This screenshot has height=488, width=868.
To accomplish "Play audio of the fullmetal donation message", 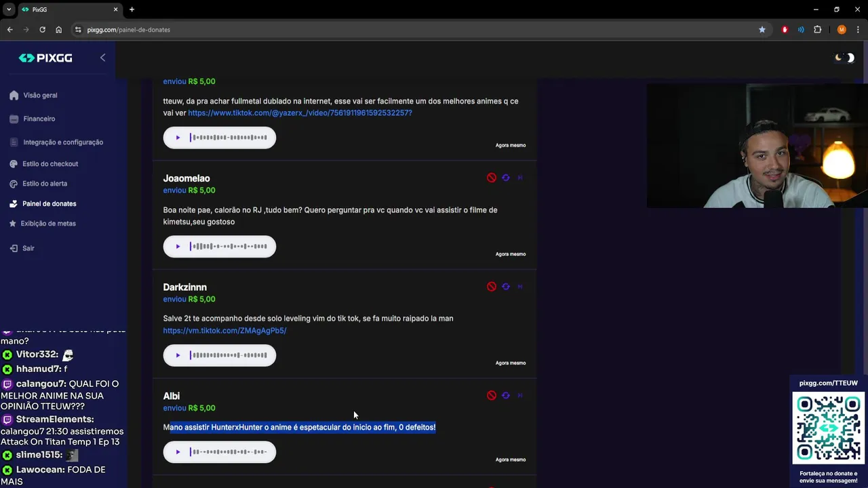I will pos(178,138).
